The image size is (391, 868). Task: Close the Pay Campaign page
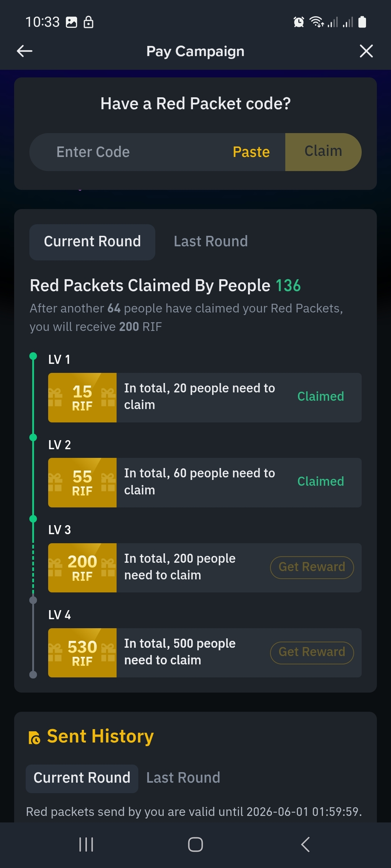[366, 51]
